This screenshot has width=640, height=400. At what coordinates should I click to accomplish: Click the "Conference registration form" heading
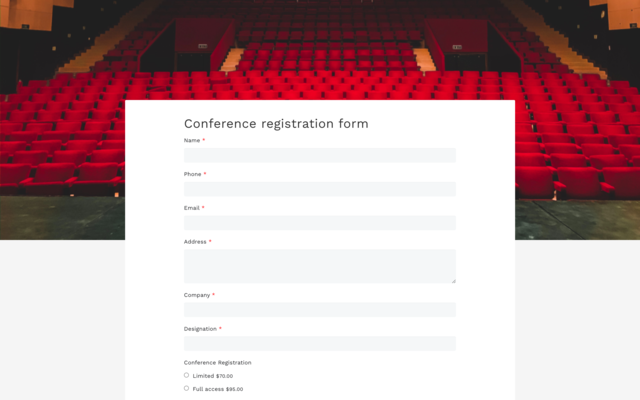[276, 124]
